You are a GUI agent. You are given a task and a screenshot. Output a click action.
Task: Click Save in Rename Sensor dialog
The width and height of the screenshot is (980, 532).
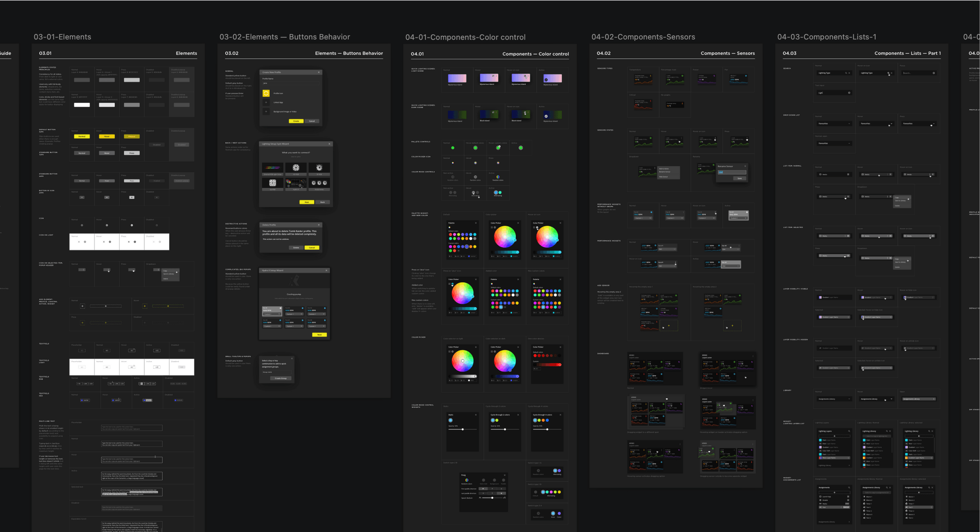click(739, 178)
